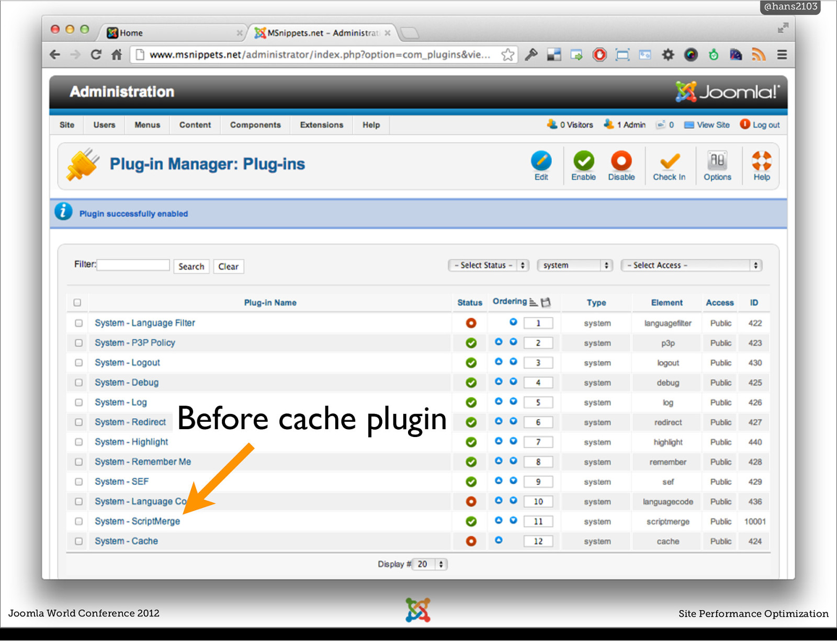837x644 pixels.
Task: Click the browser home button
Action: click(117, 54)
